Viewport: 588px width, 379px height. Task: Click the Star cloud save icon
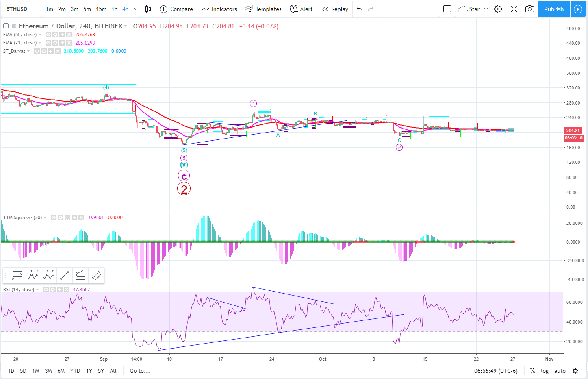point(462,9)
